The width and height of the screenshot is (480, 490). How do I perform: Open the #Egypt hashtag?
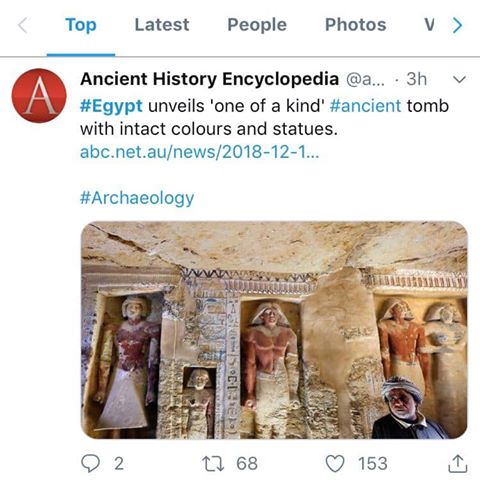111,106
